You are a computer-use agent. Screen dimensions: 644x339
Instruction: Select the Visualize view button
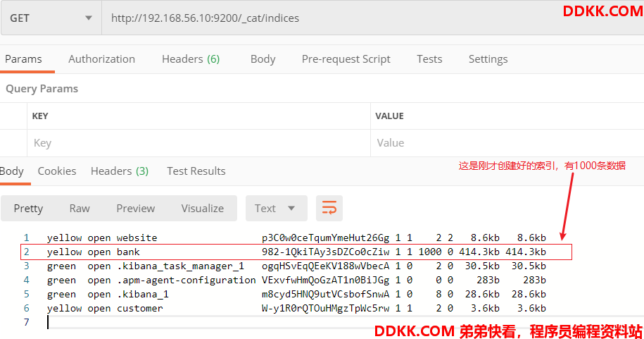click(203, 209)
